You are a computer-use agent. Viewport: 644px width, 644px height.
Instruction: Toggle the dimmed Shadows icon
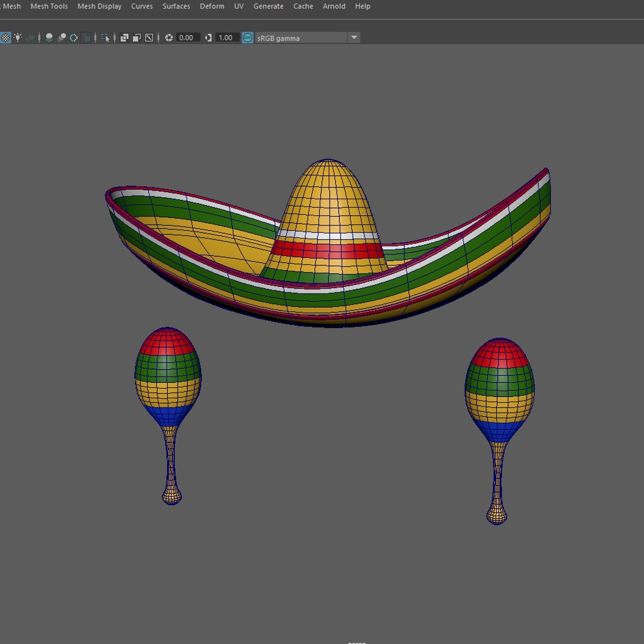pos(30,38)
